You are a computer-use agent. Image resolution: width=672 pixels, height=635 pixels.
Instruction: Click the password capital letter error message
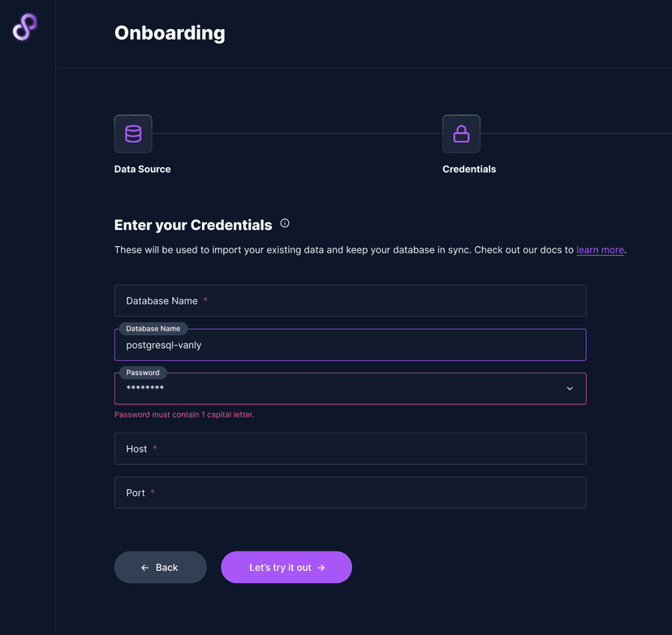point(184,415)
